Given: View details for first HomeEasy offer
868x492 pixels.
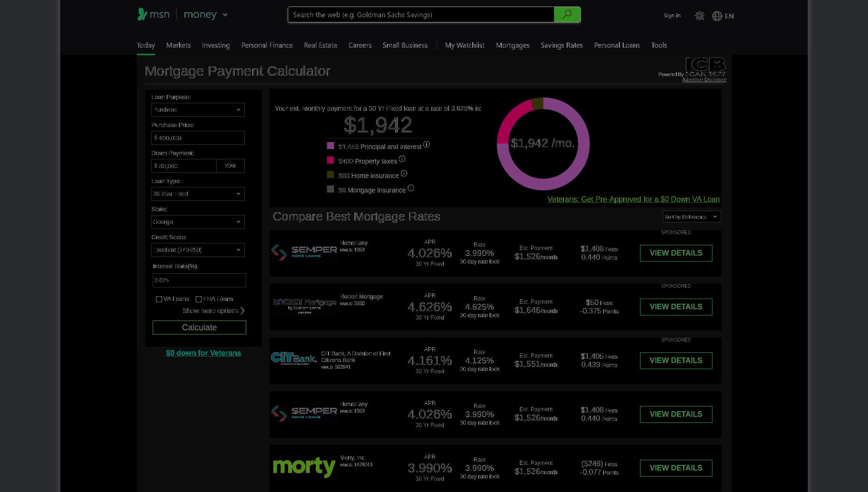Looking at the screenshot, I should [x=676, y=253].
